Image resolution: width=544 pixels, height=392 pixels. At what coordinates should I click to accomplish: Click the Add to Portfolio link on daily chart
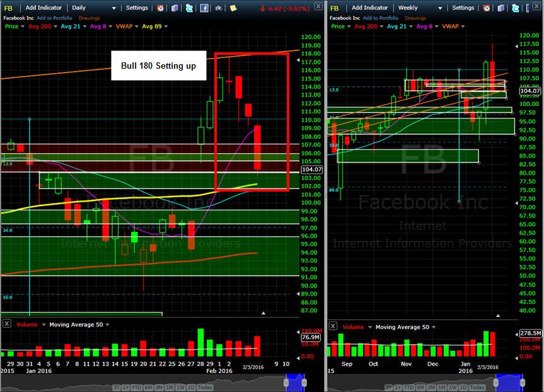point(54,18)
